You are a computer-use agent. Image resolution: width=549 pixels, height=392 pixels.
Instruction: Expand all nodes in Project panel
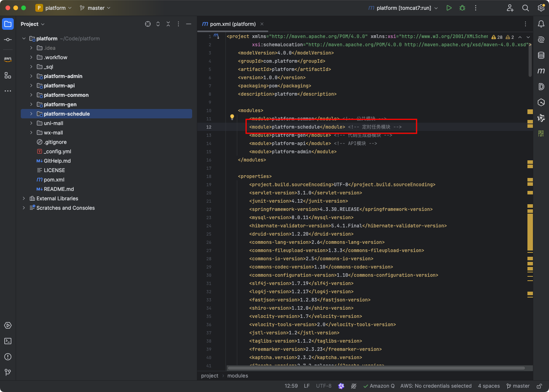(x=158, y=24)
